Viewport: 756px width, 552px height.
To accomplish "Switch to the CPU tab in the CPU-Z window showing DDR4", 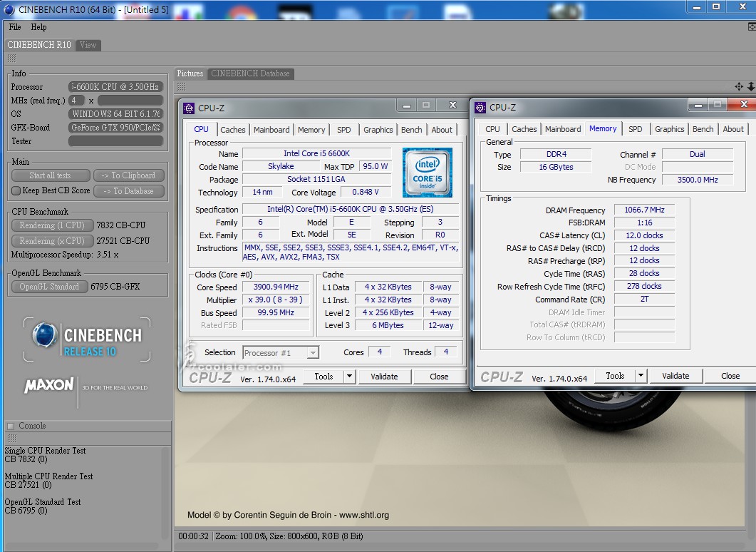I will tap(493, 129).
